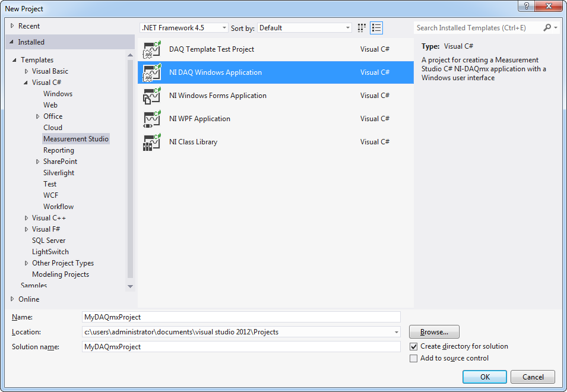Expand the Visual Basic tree node

27,71
